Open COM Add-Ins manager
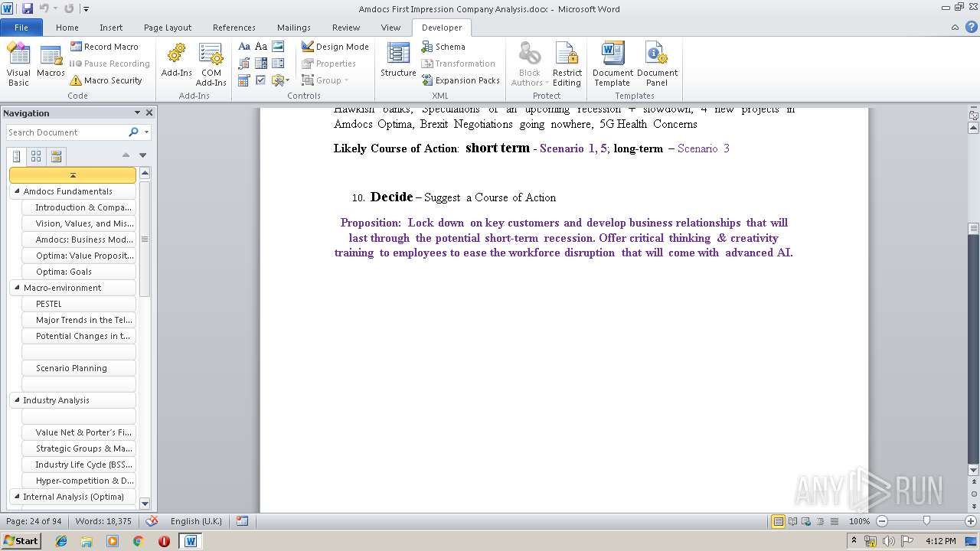Image resolution: width=980 pixels, height=551 pixels. (x=211, y=64)
